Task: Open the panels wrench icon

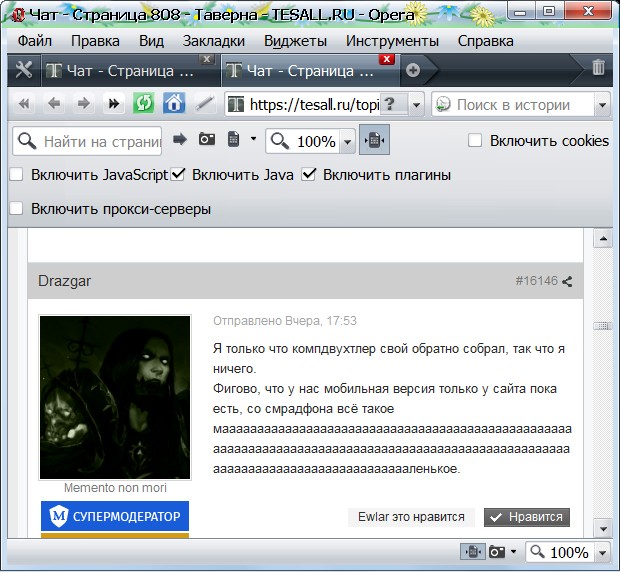Action: click(x=24, y=71)
